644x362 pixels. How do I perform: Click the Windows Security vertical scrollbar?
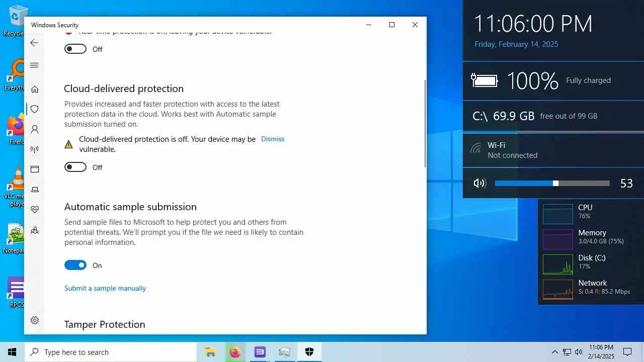coord(425,123)
